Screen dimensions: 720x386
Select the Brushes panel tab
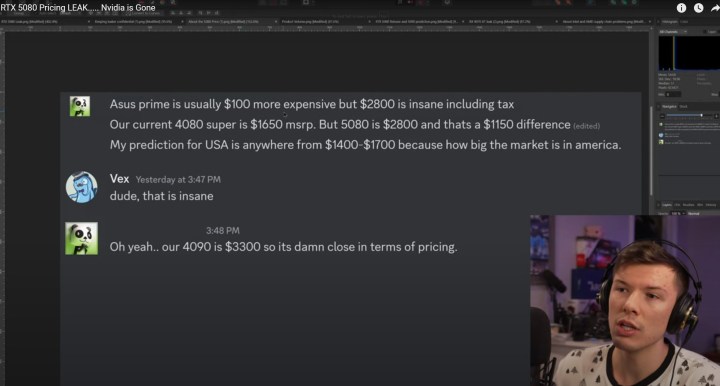point(688,205)
